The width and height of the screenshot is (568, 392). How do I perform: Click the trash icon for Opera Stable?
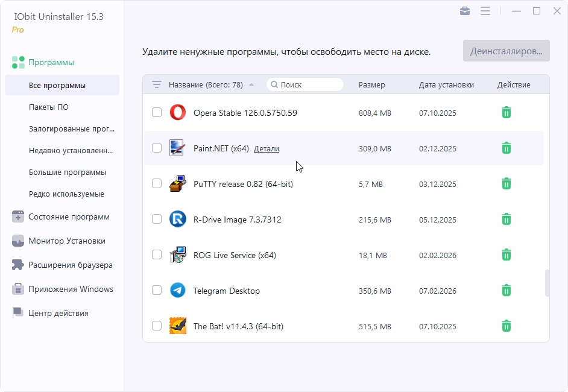pyautogui.click(x=506, y=113)
